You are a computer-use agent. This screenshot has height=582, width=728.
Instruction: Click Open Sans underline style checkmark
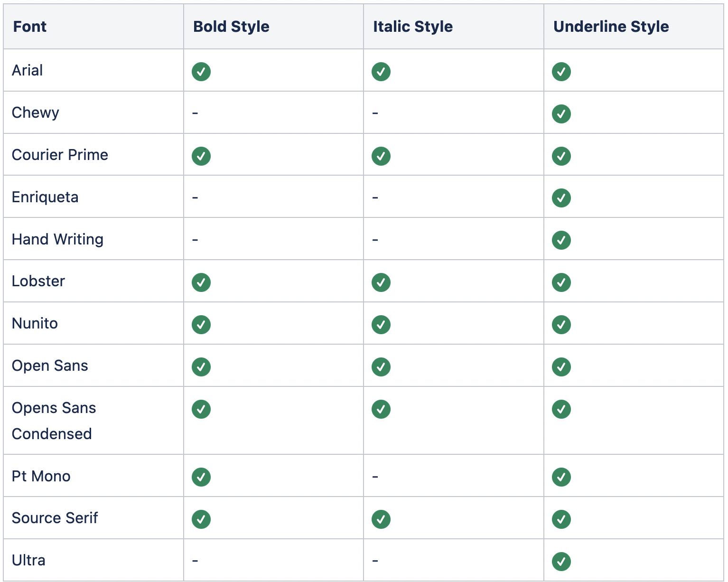(x=561, y=367)
